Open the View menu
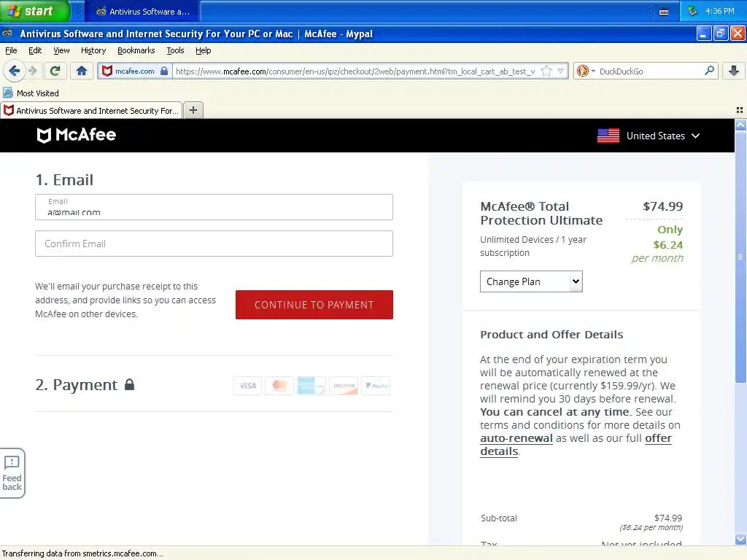This screenshot has width=747, height=560. click(61, 50)
